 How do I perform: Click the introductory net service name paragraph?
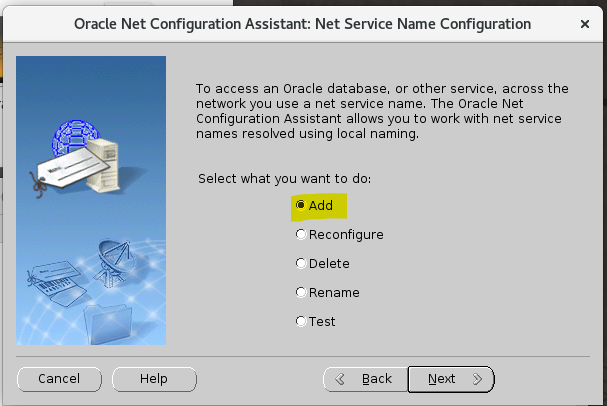382,111
